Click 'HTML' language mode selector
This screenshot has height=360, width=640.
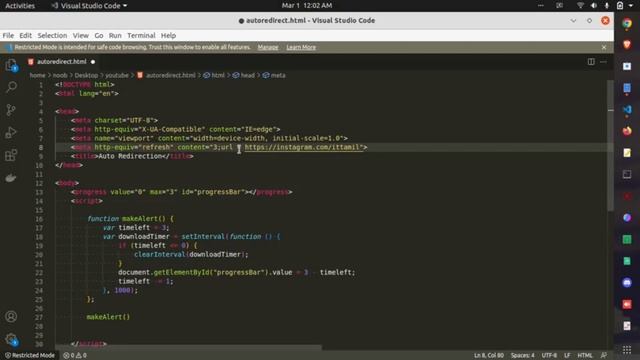[584, 356]
